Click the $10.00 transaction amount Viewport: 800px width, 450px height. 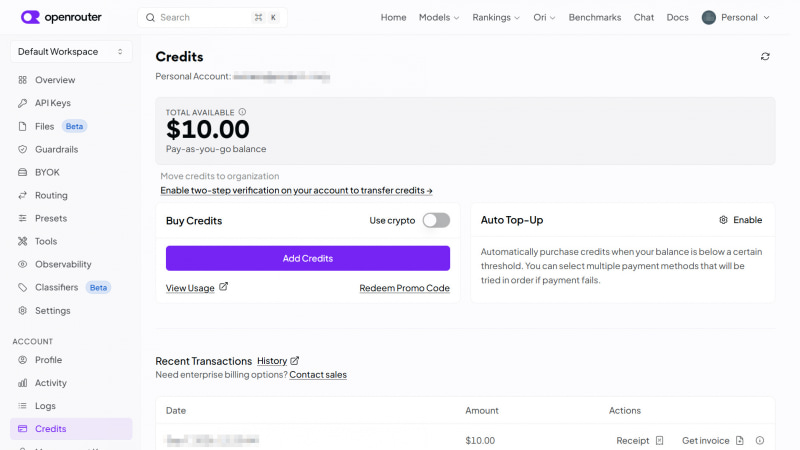pyautogui.click(x=480, y=440)
